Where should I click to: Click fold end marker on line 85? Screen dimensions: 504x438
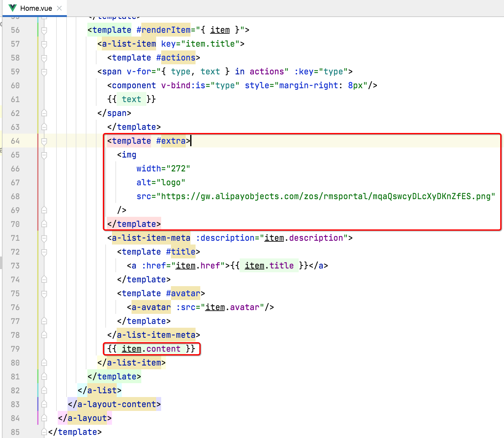44,432
